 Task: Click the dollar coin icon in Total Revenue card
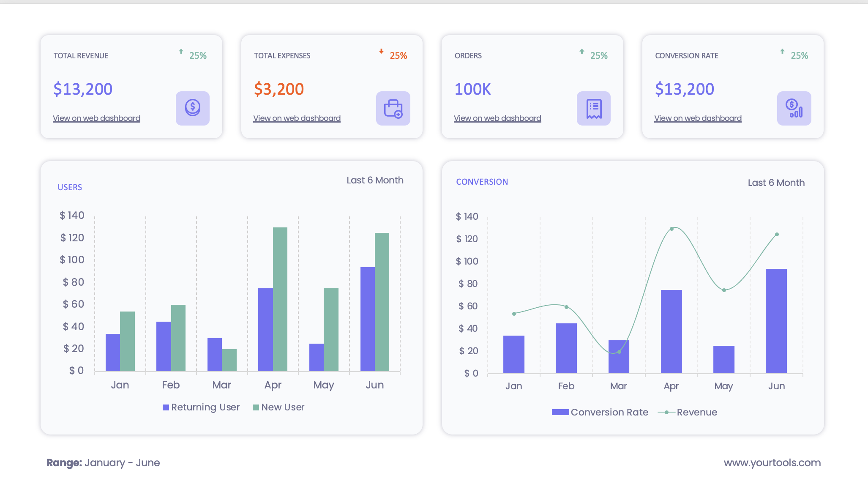193,108
